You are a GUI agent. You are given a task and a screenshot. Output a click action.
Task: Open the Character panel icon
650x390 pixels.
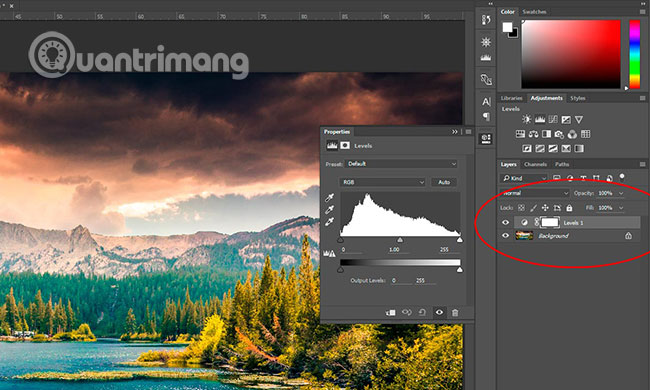(x=486, y=102)
